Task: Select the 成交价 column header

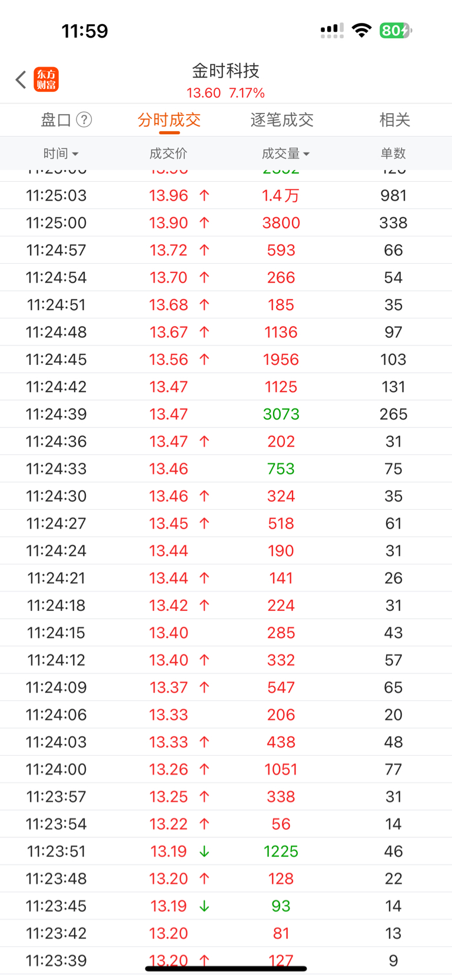Action: click(x=168, y=154)
